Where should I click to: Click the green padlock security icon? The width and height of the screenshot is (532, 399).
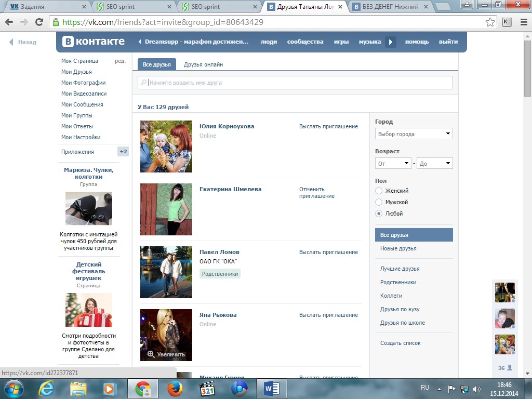pyautogui.click(x=56, y=22)
